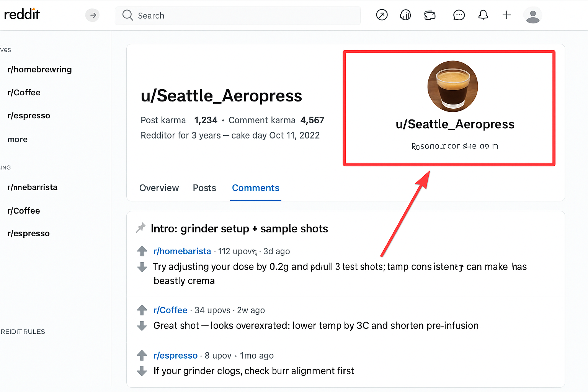Open r/espresso link on 8 upvotes comment

[175, 356]
